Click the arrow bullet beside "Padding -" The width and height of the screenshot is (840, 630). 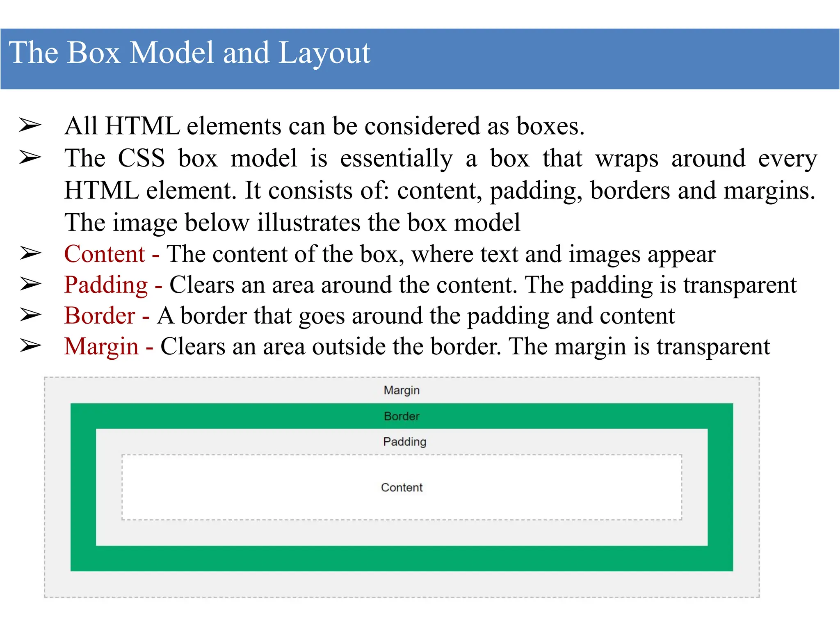(x=30, y=284)
